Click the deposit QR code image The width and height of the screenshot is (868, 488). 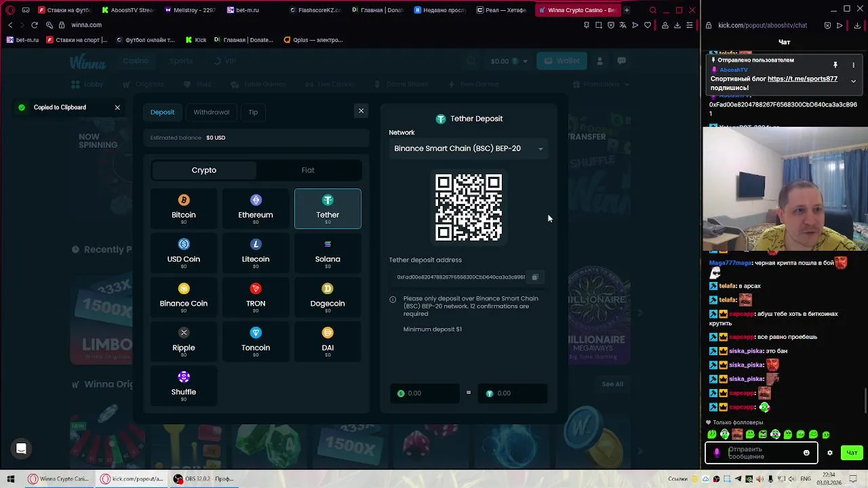pyautogui.click(x=469, y=207)
